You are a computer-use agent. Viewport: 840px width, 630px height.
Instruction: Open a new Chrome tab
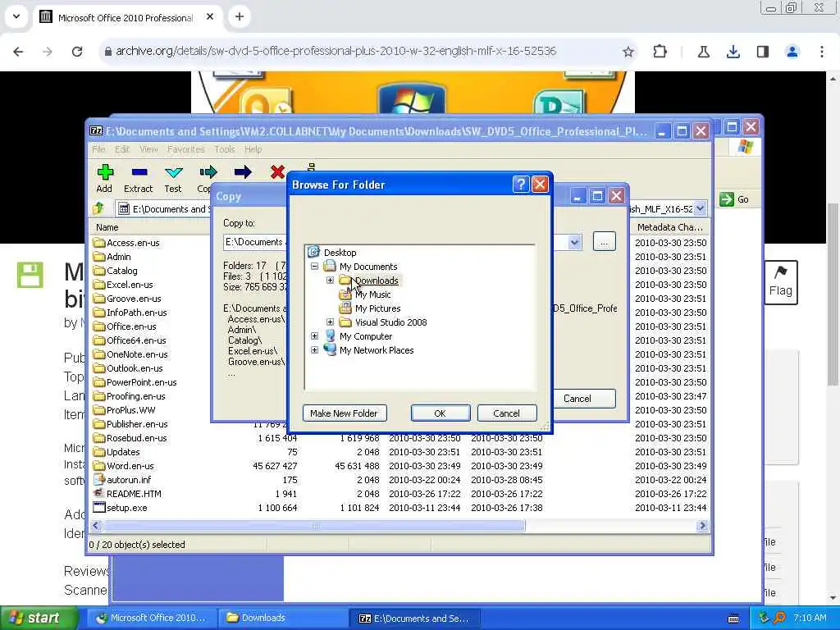[x=240, y=16]
